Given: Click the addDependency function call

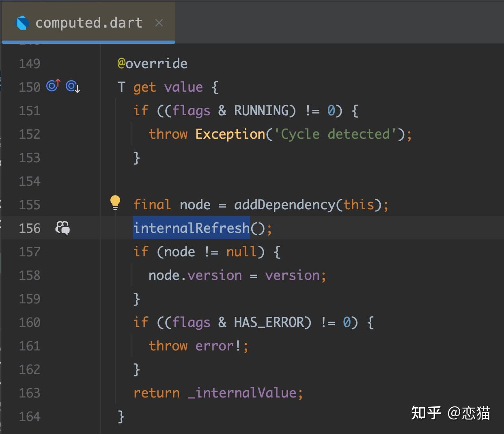Looking at the screenshot, I should [x=285, y=205].
